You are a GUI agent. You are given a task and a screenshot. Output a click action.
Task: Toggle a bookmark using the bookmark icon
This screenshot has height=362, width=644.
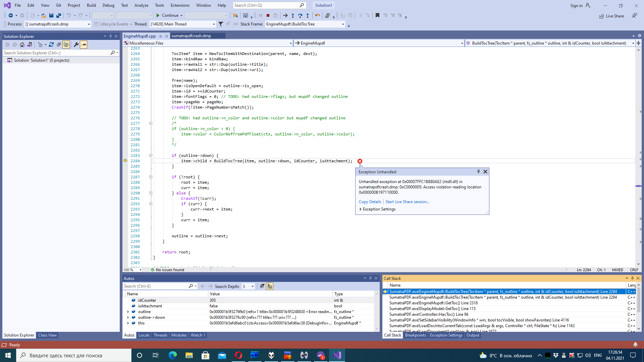pos(377,15)
